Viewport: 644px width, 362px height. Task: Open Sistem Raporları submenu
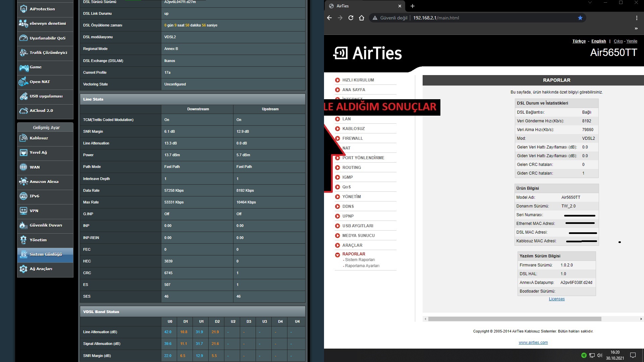[x=360, y=260]
